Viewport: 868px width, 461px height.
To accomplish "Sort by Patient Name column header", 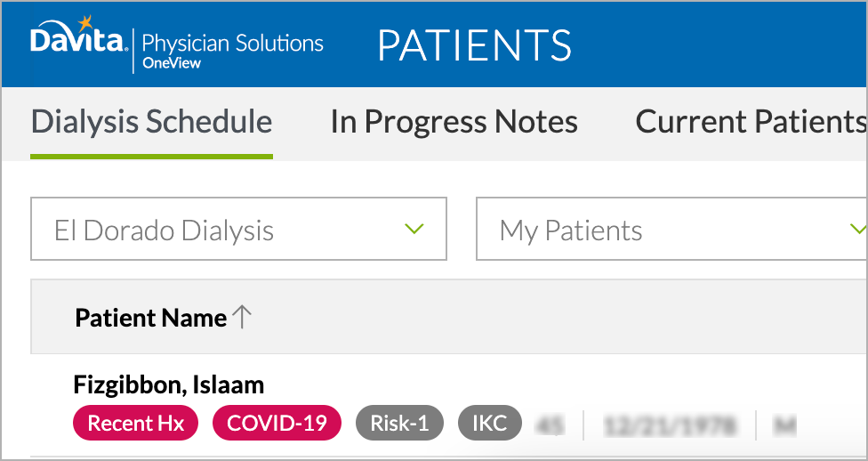I will 150,318.
